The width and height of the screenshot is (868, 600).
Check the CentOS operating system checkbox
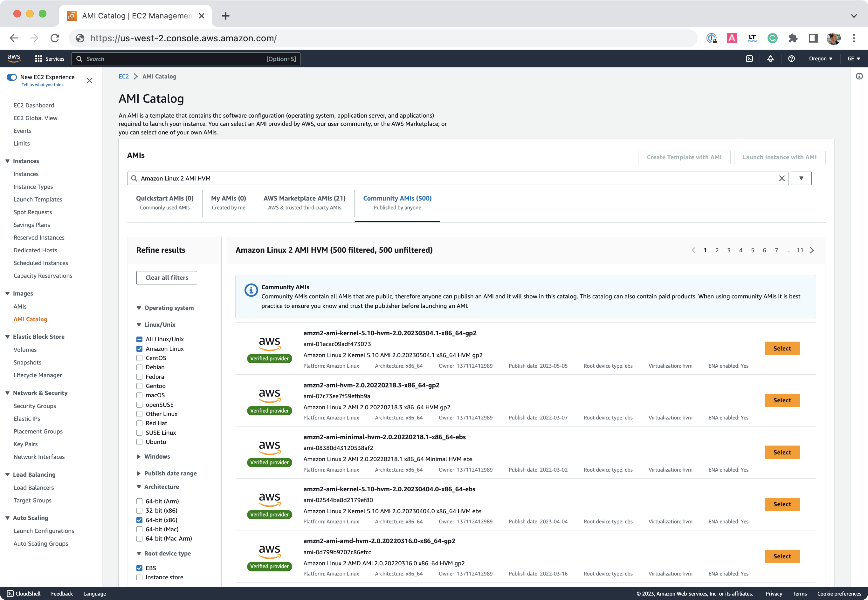(x=139, y=358)
